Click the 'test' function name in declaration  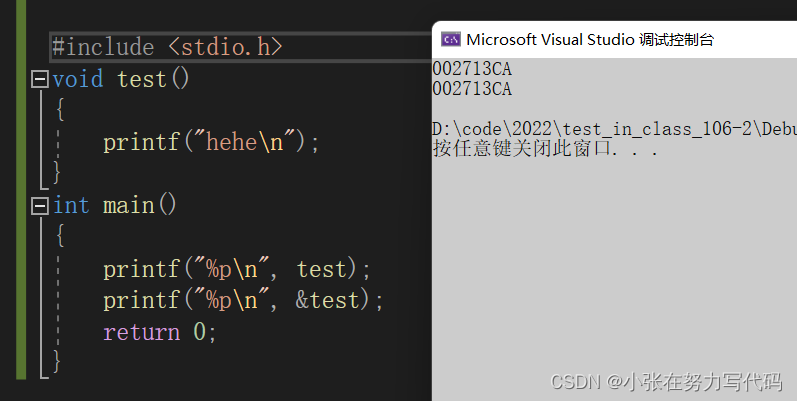[141, 79]
